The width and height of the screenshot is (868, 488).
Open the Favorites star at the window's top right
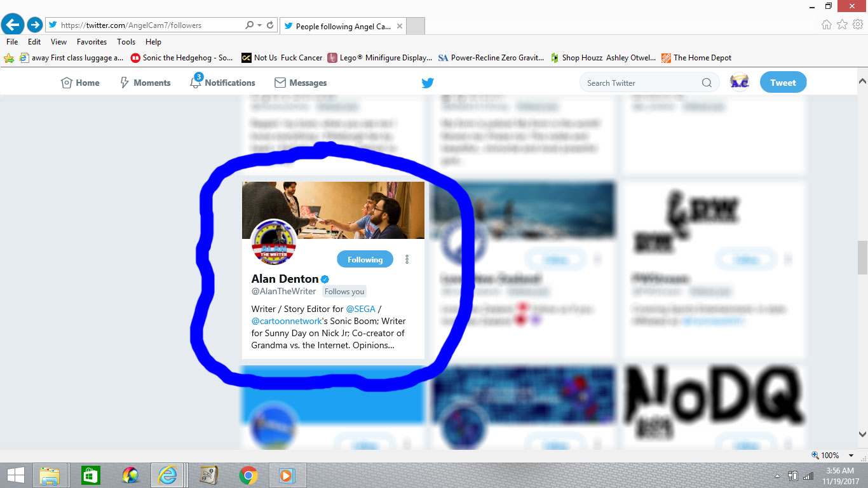coord(842,25)
